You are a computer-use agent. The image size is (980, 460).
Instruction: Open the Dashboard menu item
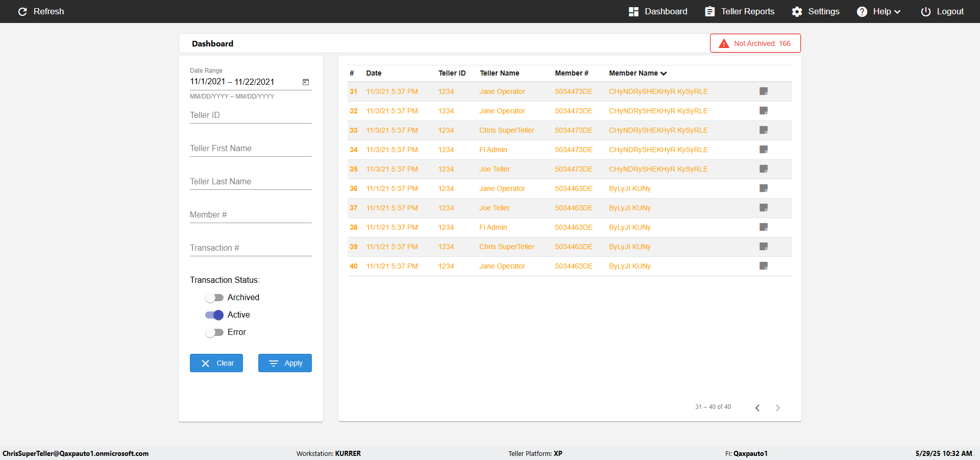(x=657, y=11)
